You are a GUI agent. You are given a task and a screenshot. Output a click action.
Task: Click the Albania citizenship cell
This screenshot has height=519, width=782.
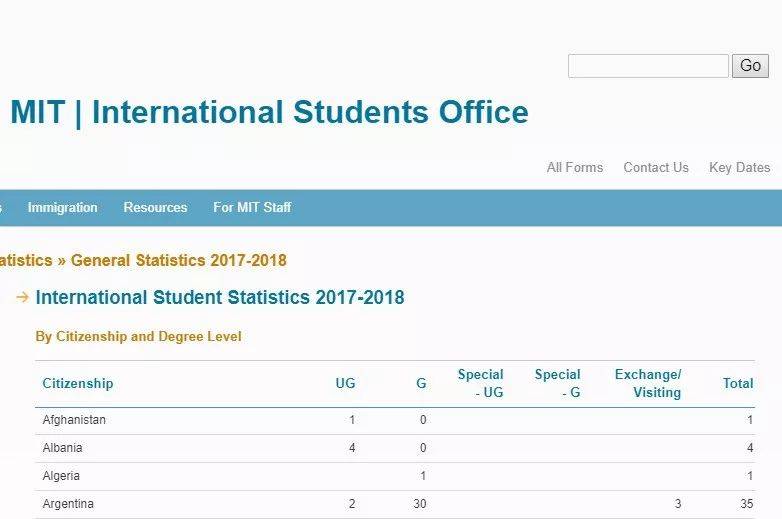(x=62, y=448)
